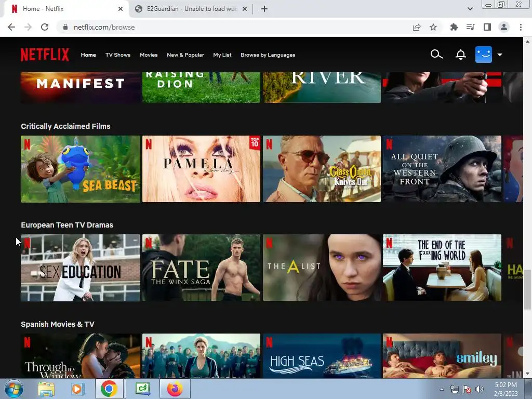Open Chrome three-dot menu

(x=521, y=27)
